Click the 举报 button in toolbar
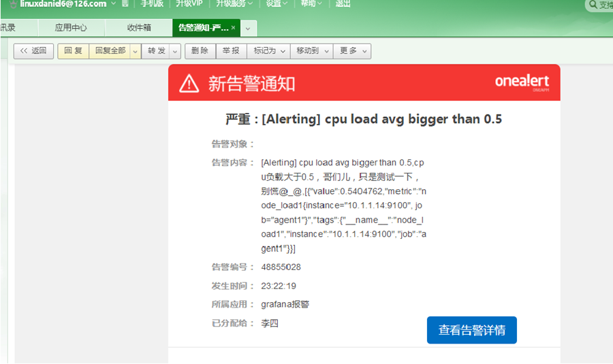 231,51
